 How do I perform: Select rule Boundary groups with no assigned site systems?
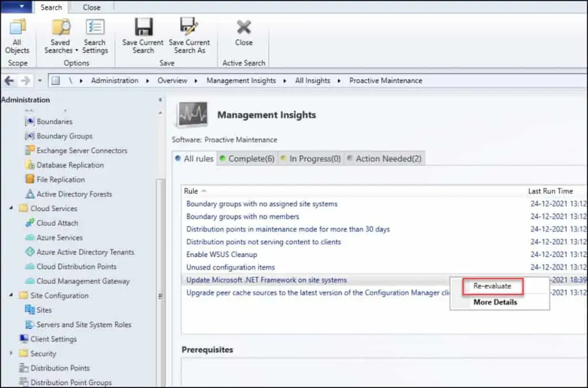click(262, 204)
